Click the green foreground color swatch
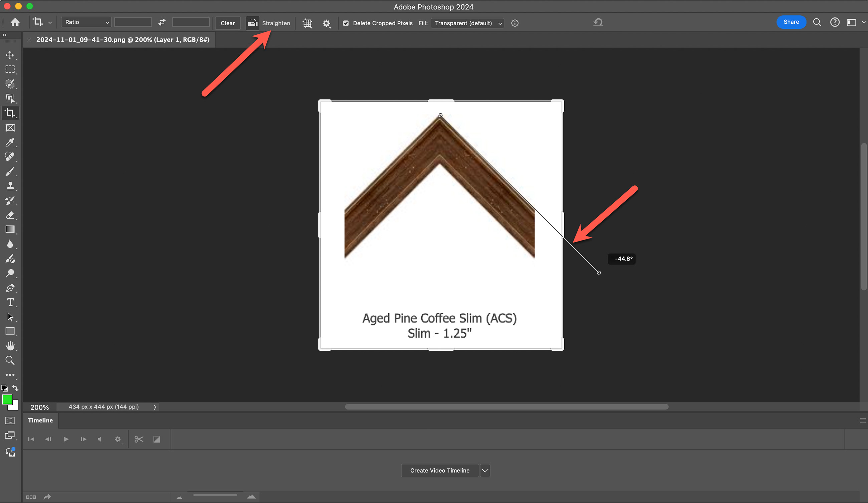 [x=7, y=400]
